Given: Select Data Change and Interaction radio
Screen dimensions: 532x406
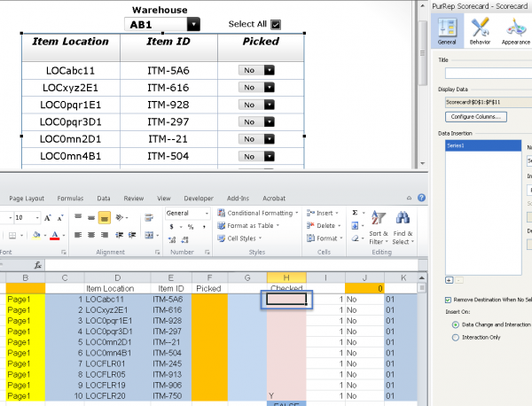Looking at the screenshot, I should [x=456, y=324].
